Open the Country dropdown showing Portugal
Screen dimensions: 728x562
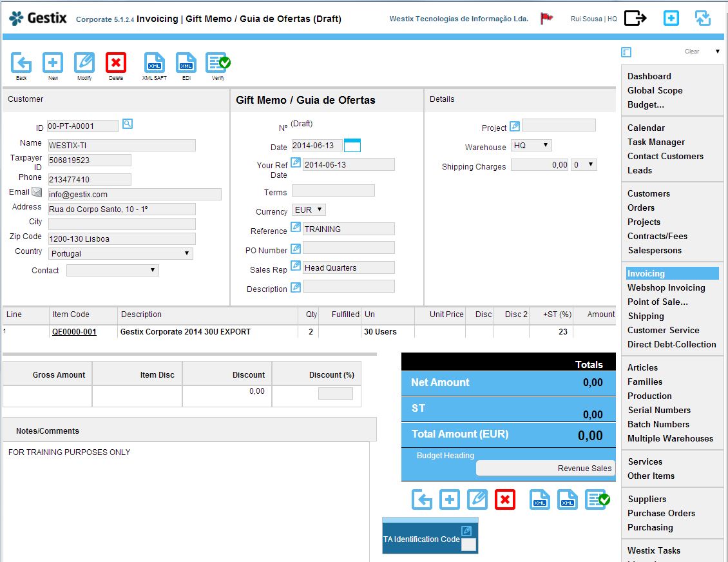[x=120, y=253]
